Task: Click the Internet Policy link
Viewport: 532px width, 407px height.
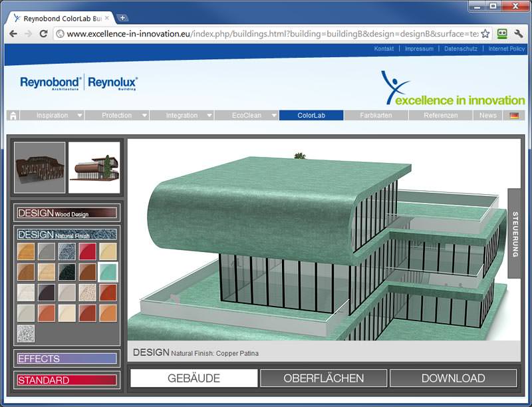Action: [x=507, y=49]
